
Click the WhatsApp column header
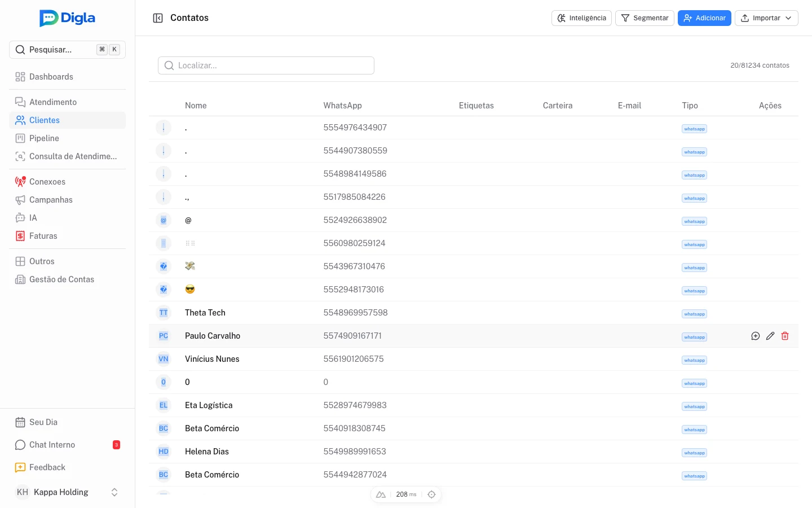(x=343, y=106)
